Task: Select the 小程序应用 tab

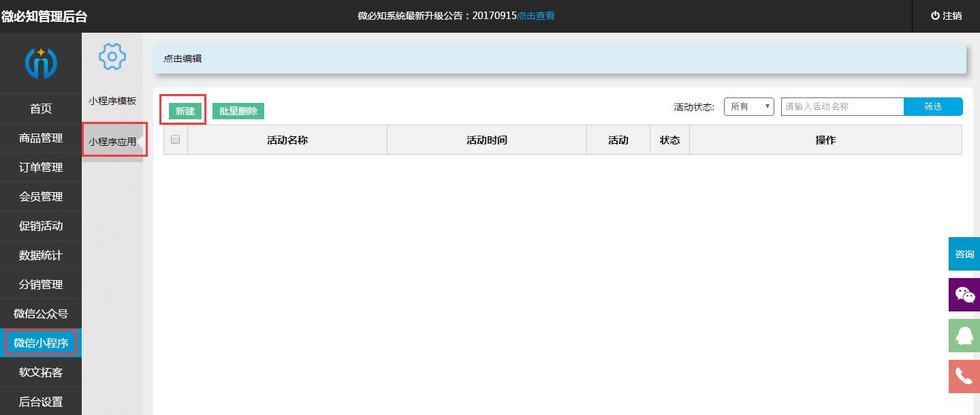Action: pyautogui.click(x=112, y=142)
